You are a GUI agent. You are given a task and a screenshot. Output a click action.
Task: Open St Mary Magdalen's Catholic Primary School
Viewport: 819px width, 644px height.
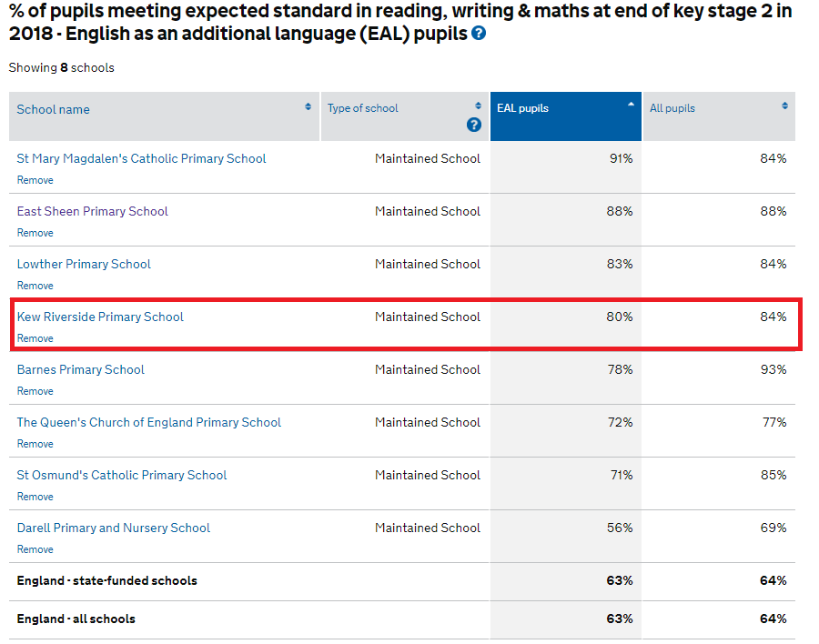142,159
